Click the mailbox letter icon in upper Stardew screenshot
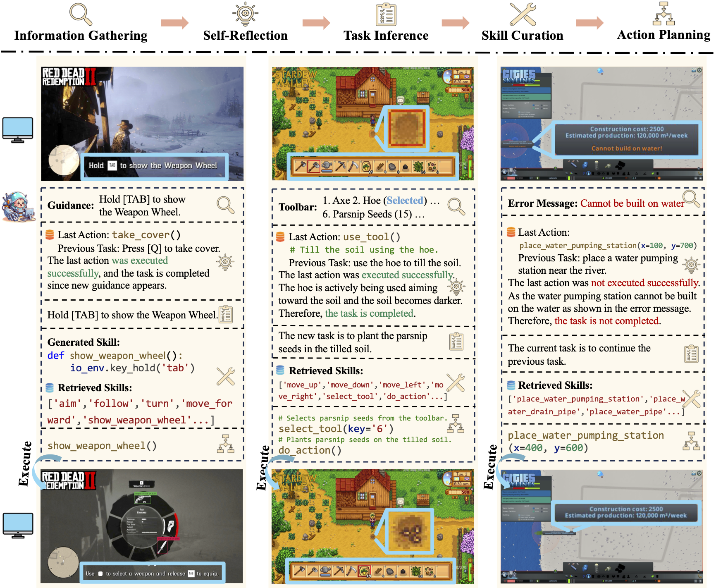The width and height of the screenshot is (716, 588). tap(401, 100)
